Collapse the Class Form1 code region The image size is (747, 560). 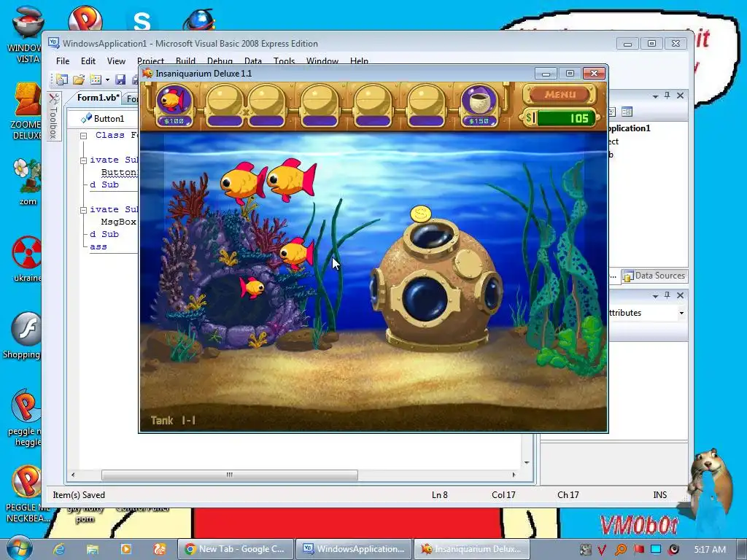[x=83, y=136]
